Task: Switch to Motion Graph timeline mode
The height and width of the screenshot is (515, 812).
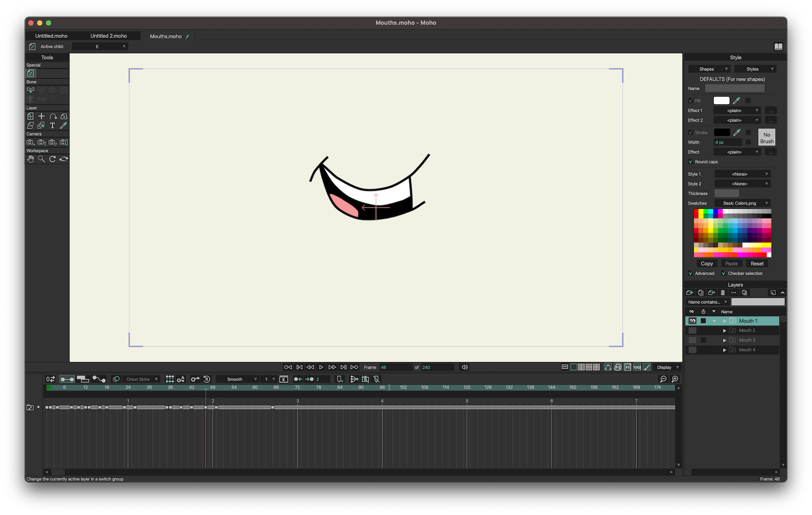Action: pyautogui.click(x=99, y=379)
